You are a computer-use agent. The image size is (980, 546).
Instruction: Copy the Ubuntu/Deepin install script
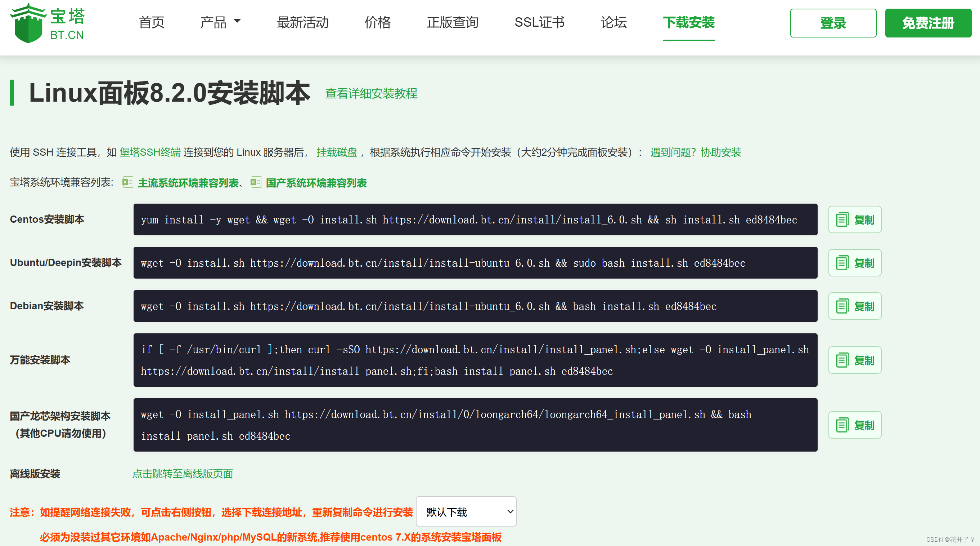click(x=854, y=263)
